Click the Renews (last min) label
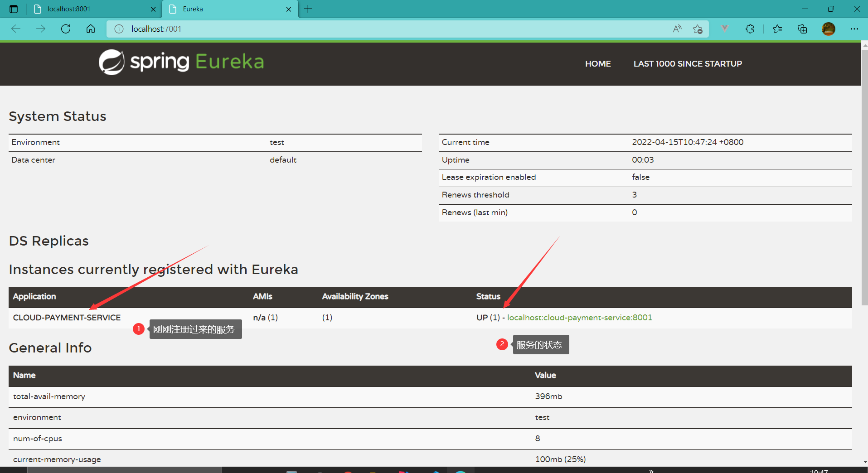The image size is (868, 473). [475, 212]
